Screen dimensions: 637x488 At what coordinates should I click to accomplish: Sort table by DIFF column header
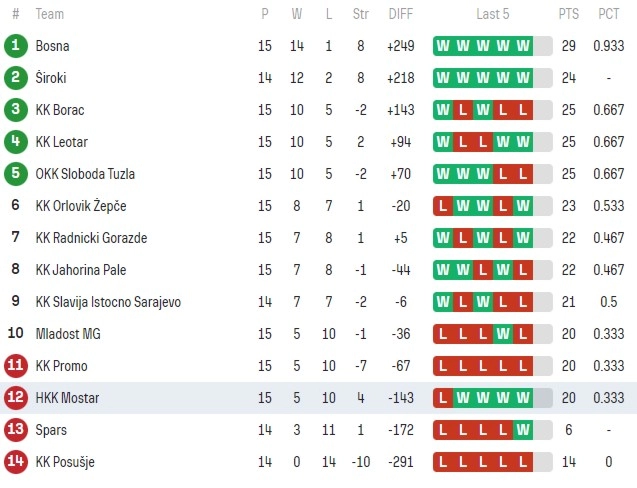(x=401, y=14)
